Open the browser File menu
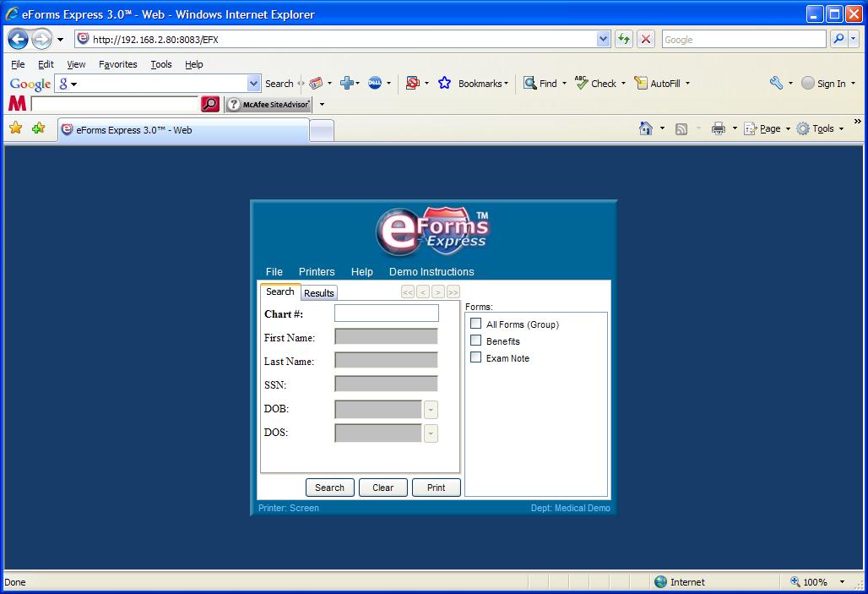This screenshot has width=868, height=594. click(18, 64)
